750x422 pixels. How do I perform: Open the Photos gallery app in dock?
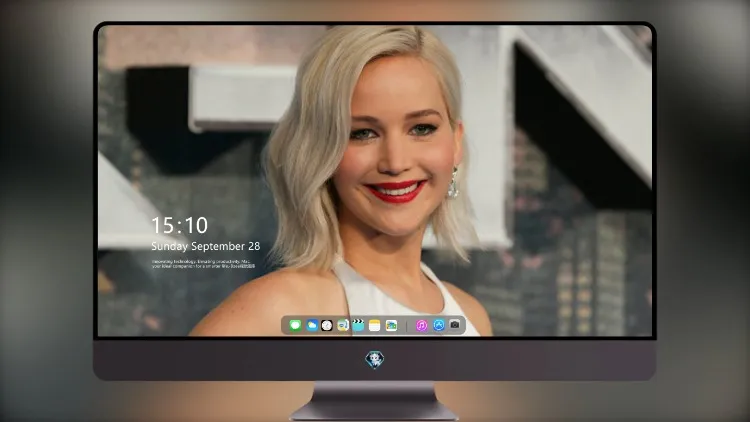pyautogui.click(x=391, y=326)
